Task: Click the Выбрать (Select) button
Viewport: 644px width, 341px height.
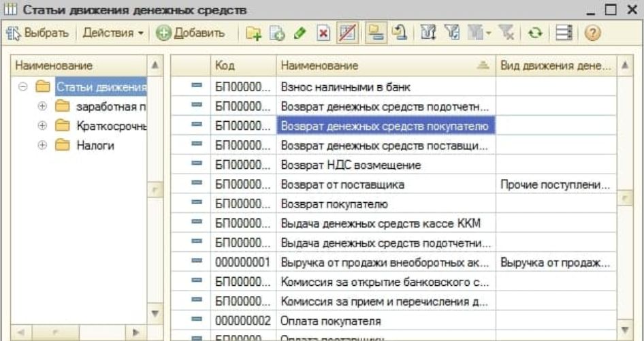Action: tap(38, 33)
